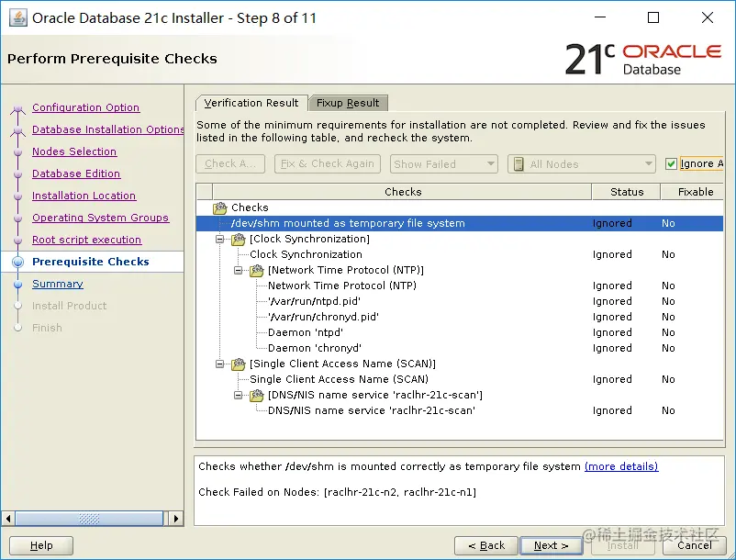
Task: Click the Single Client Access Name (SCAN) folder icon
Action: point(238,364)
